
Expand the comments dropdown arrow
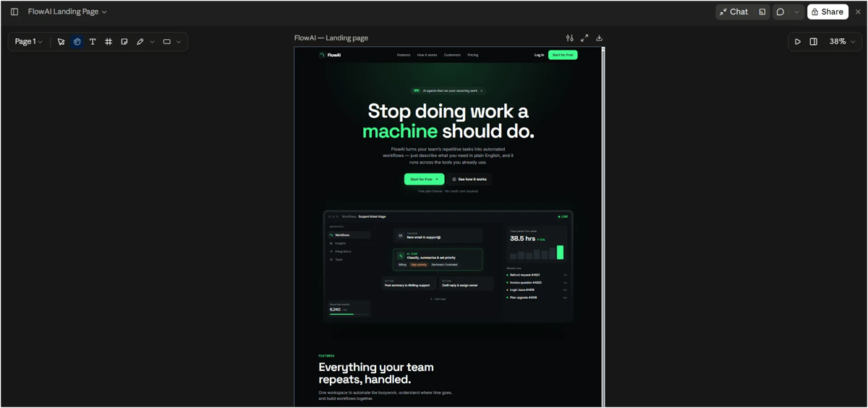pyautogui.click(x=796, y=12)
